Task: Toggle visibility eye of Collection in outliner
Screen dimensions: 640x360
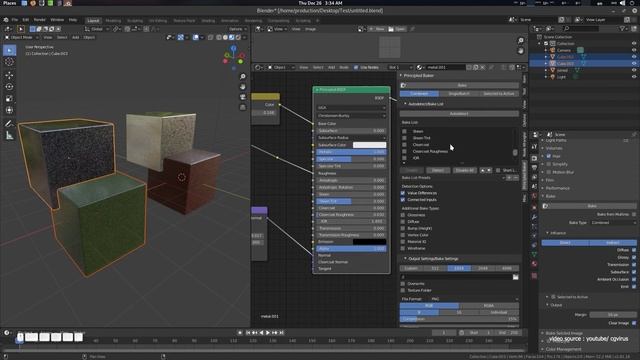Action: [634, 43]
